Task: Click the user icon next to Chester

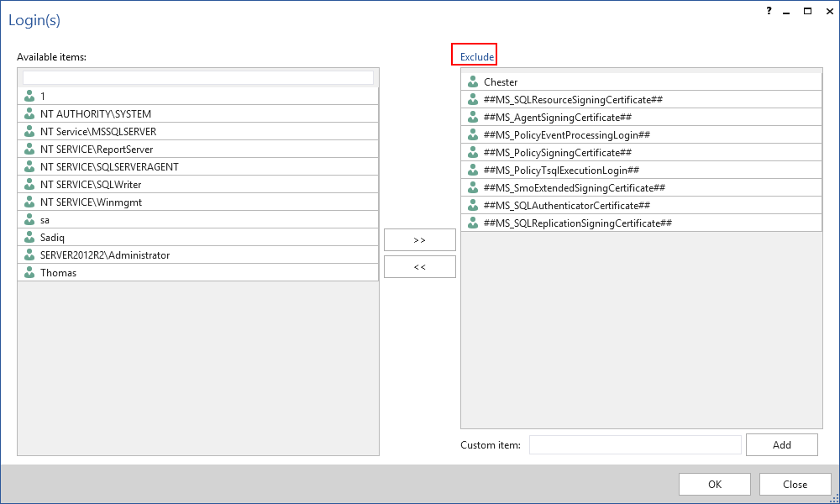Action: 472,81
